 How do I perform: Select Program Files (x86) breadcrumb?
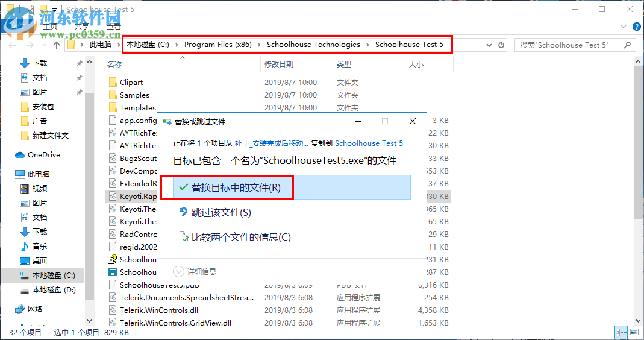tap(217, 45)
